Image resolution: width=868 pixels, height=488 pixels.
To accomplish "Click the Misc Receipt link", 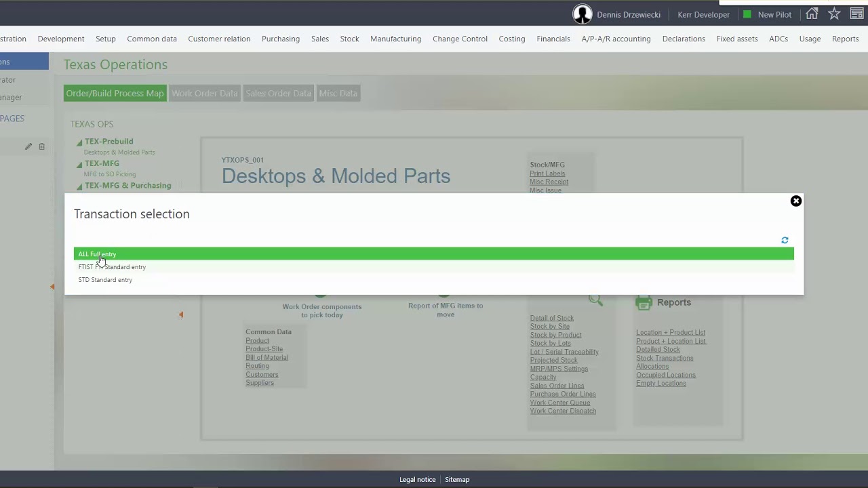I will (x=549, y=182).
